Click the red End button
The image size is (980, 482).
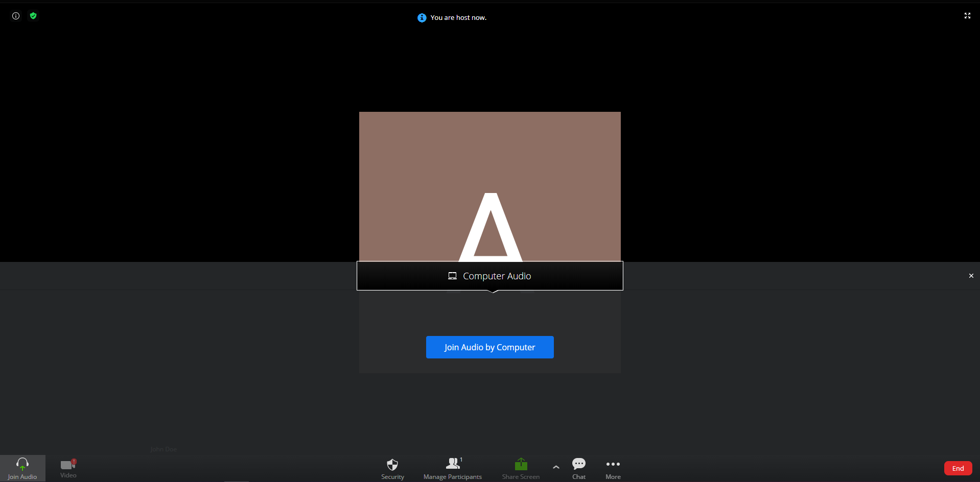958,468
